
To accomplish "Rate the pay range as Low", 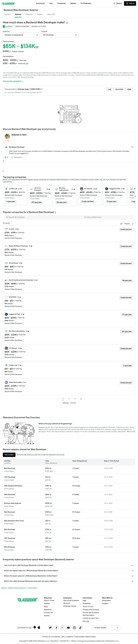I will [x=109, y=89].
